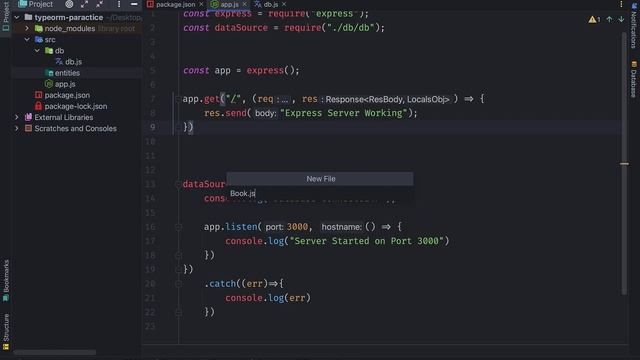Click the Select Opened File target icon
Image resolution: width=640 pixels, height=360 pixels.
[x=69, y=4]
